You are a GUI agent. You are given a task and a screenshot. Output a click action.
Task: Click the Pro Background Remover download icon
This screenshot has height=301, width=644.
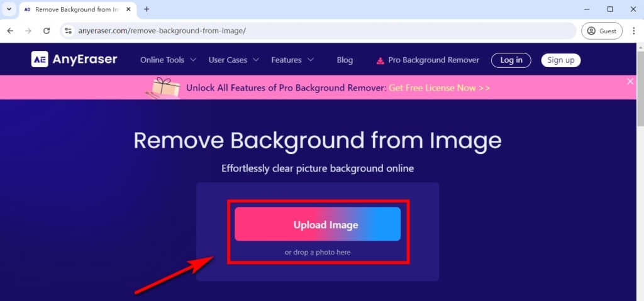coord(380,60)
